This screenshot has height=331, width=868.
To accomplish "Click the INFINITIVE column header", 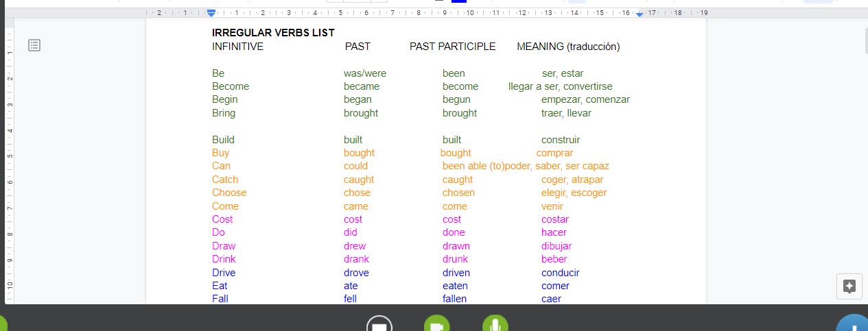I will 237,47.
